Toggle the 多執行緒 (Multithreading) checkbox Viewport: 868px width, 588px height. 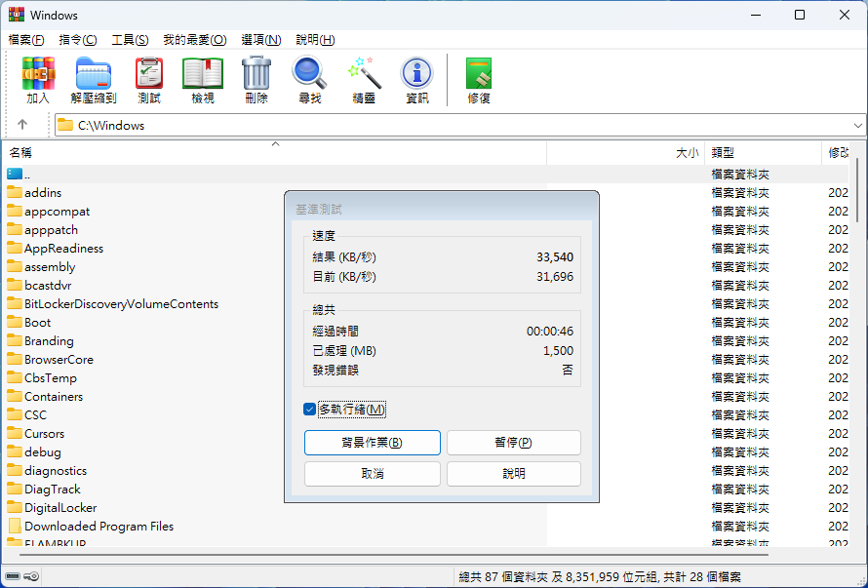click(310, 410)
